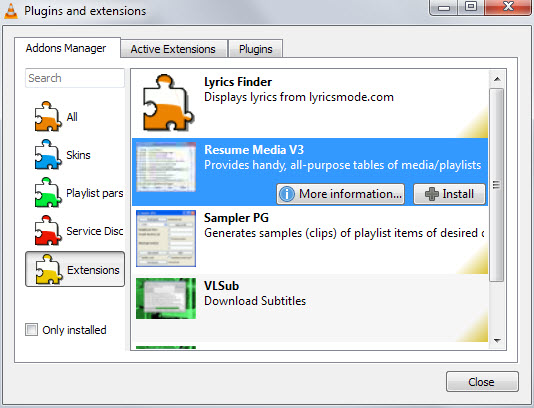Click 'Provides handy, all-purpose tables' description

point(342,165)
